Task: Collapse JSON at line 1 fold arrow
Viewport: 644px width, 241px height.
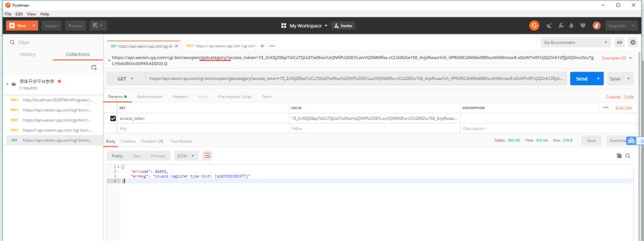Action: [119, 166]
